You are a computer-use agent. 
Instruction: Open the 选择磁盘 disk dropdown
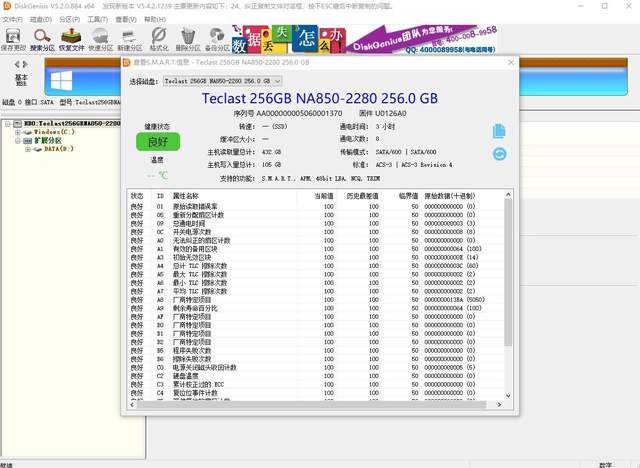tap(222, 81)
